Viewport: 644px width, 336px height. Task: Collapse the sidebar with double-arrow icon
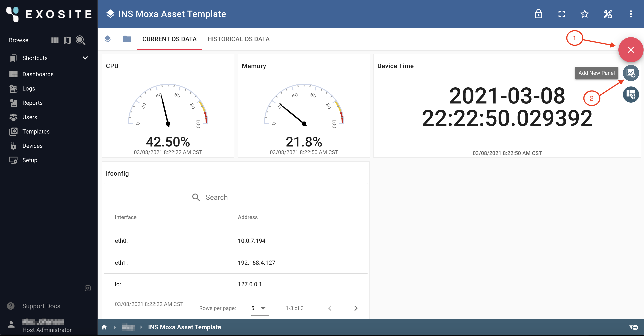pos(88,288)
